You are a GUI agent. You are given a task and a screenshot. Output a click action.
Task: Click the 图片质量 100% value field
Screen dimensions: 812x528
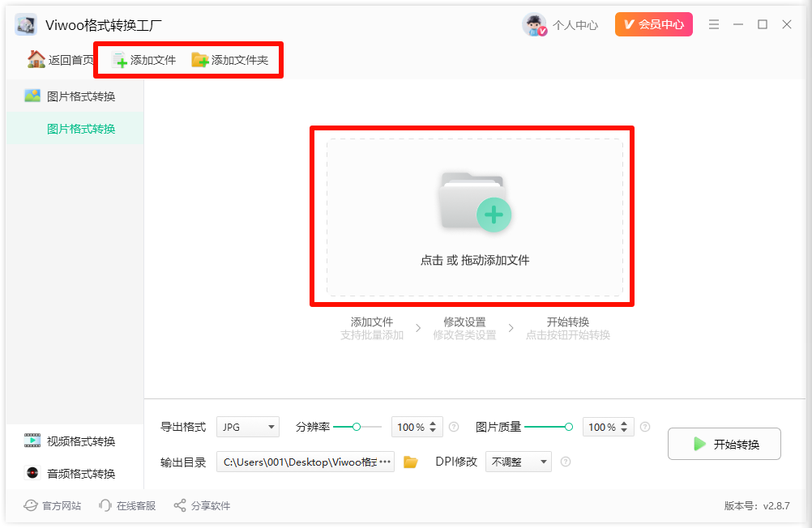[602, 427]
